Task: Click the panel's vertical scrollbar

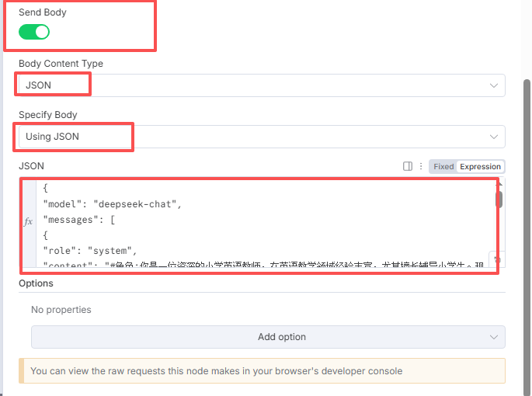Action: (x=527, y=238)
